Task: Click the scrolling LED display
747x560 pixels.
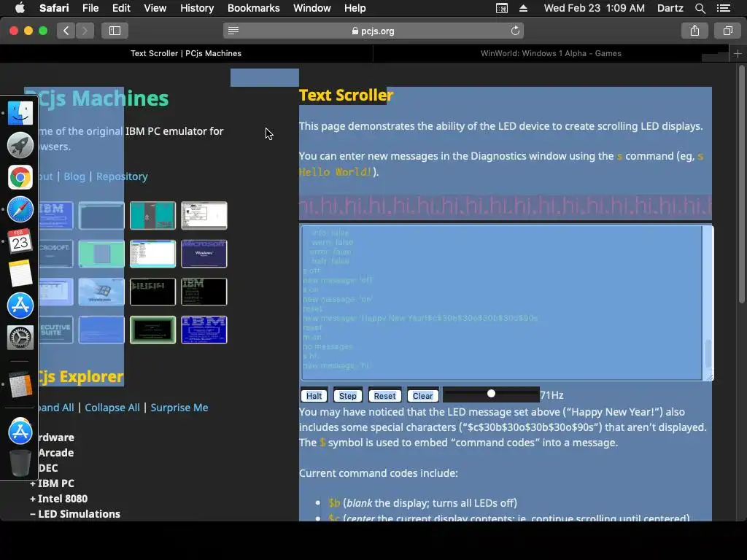Action: [506, 206]
